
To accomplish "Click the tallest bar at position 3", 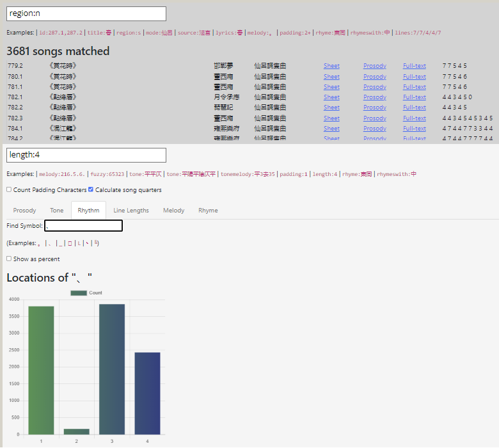I will click(x=112, y=369).
